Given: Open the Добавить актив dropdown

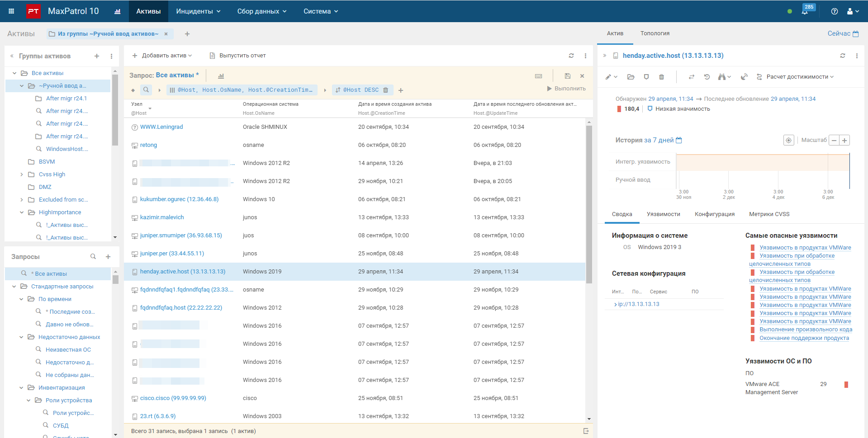Looking at the screenshot, I should 162,56.
